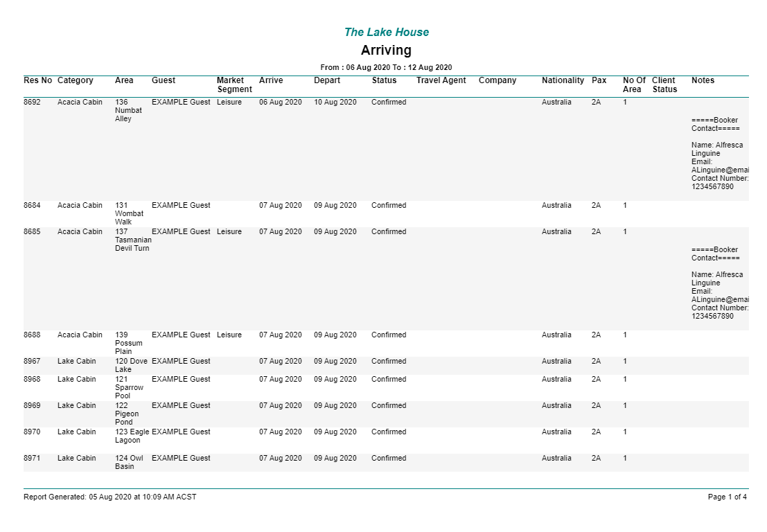Select reservation number 8967
Image resolution: width=767 pixels, height=532 pixels.
pyautogui.click(x=33, y=362)
